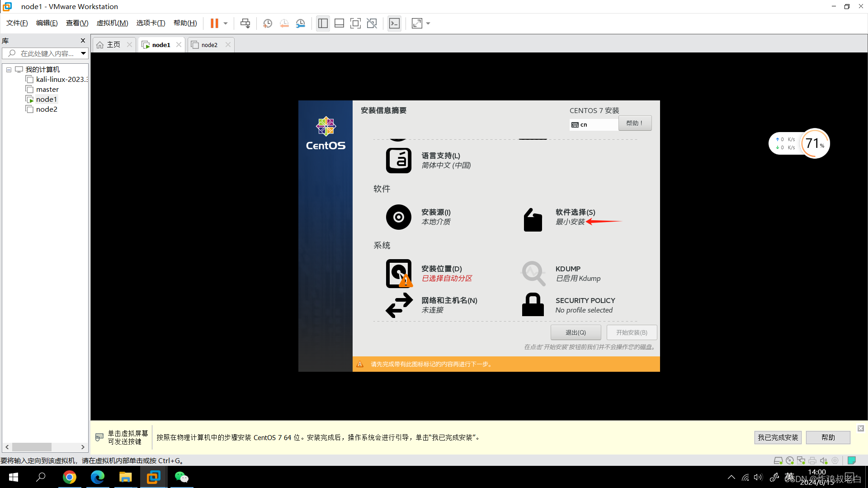Click the cn keyboard layout indicator
This screenshot has height=488, width=868.
pos(594,124)
